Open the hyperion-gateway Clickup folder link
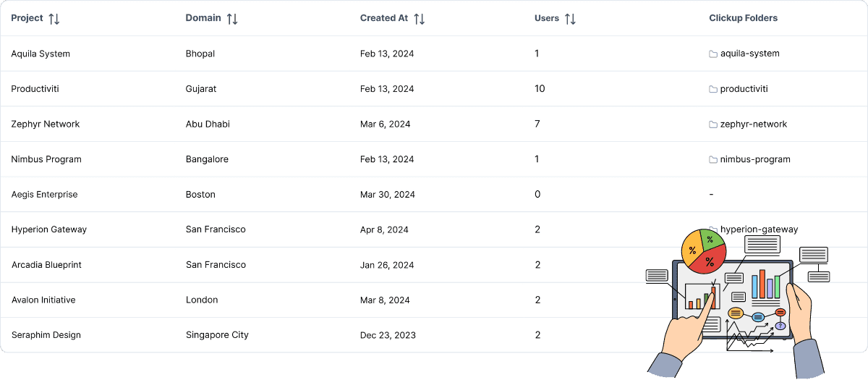Screen dimensions: 868x380 [x=759, y=229]
